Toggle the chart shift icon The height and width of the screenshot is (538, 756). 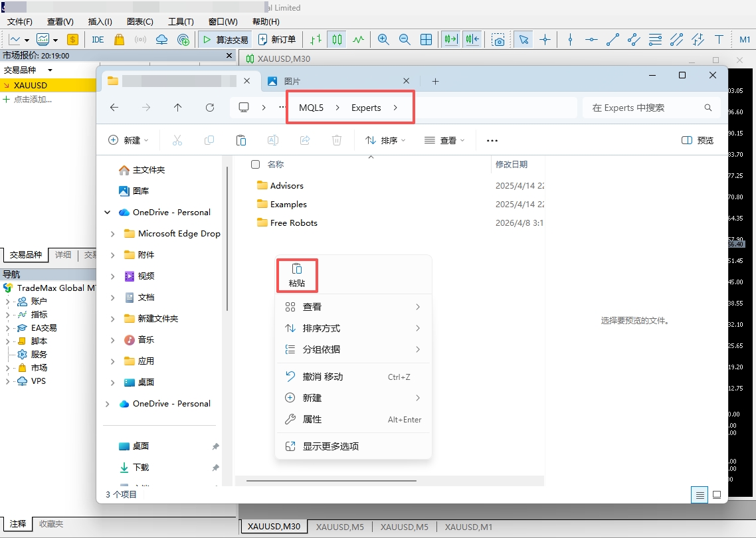click(472, 40)
